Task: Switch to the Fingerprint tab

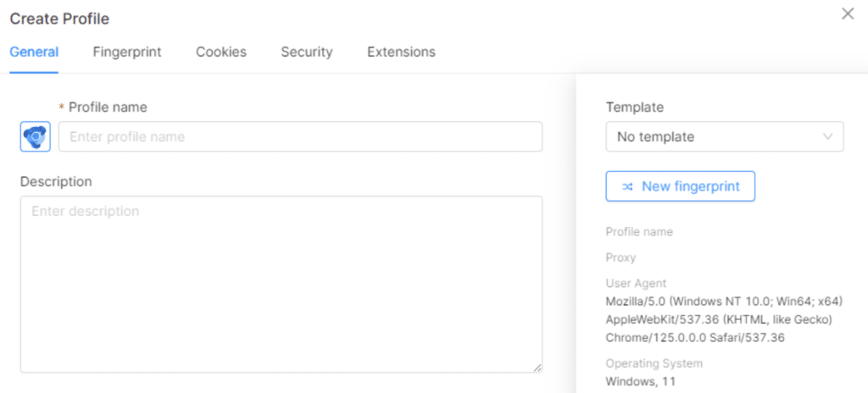Action: (x=127, y=52)
